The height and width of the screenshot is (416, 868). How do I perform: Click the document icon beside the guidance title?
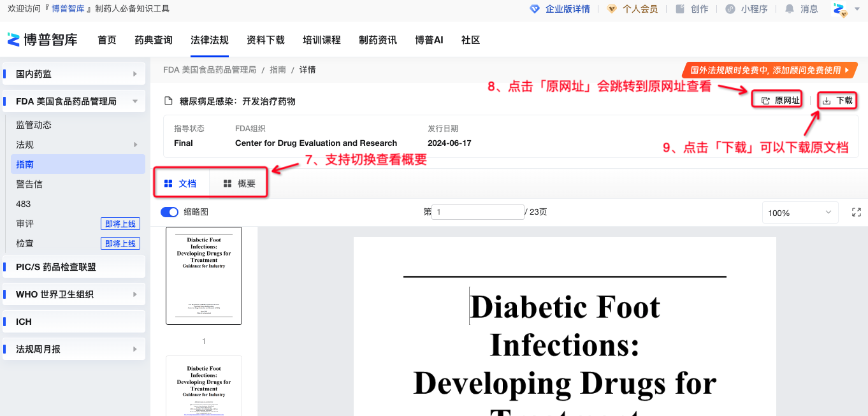[169, 101]
